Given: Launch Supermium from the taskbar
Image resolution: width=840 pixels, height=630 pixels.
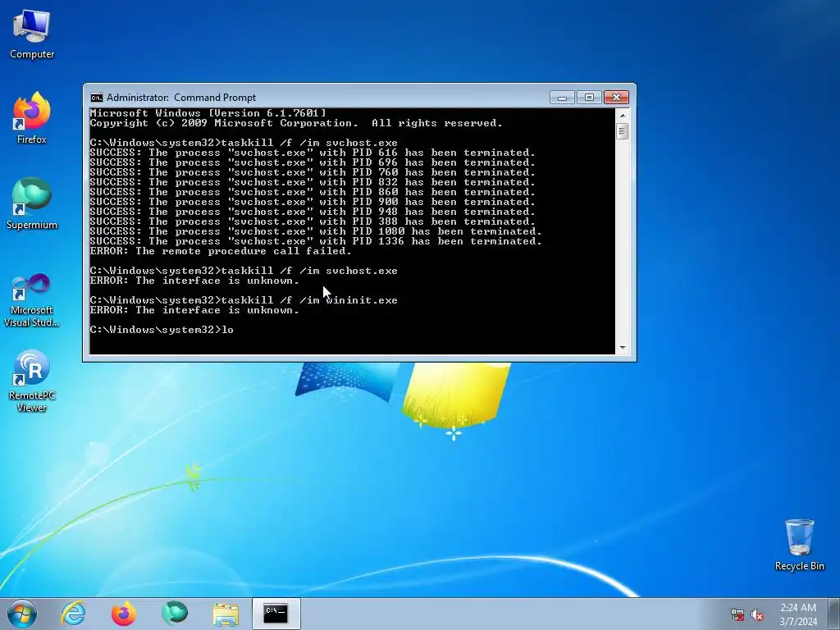Looking at the screenshot, I should (174, 614).
